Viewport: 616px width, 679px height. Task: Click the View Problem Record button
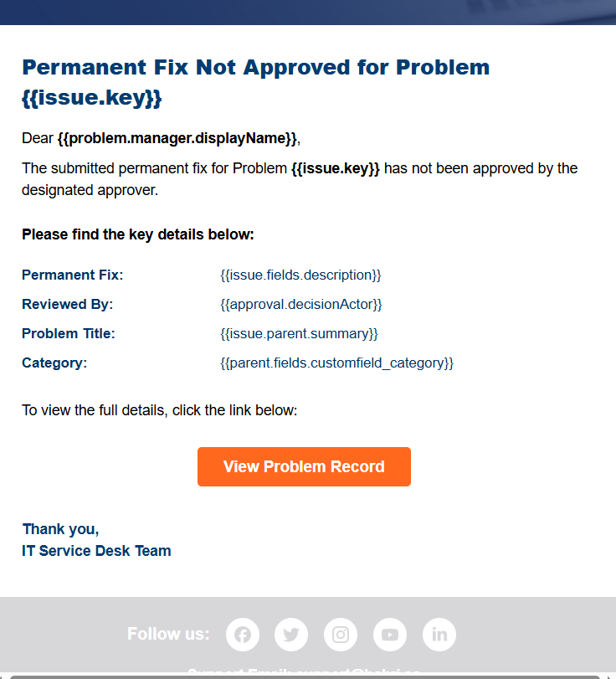click(x=304, y=466)
